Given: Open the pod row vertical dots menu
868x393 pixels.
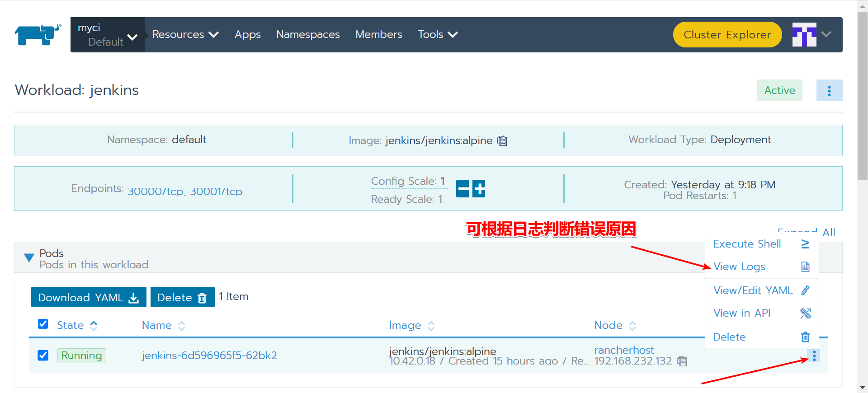Looking at the screenshot, I should coord(814,356).
